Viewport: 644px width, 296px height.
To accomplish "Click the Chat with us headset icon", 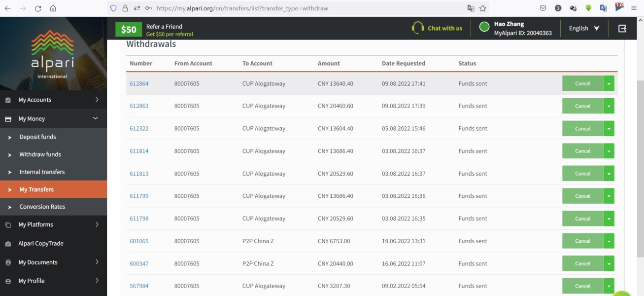I will tap(418, 28).
